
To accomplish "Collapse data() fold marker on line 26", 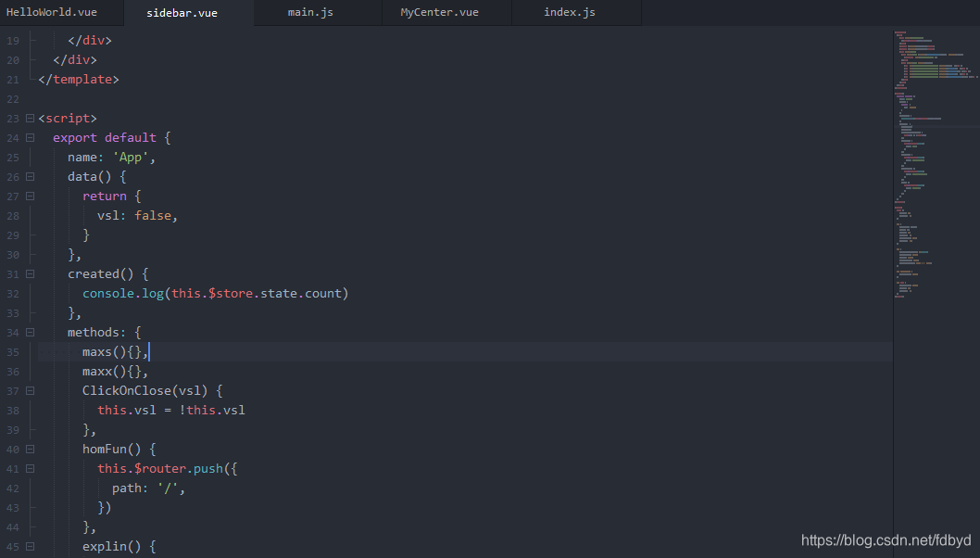I will coord(30,177).
